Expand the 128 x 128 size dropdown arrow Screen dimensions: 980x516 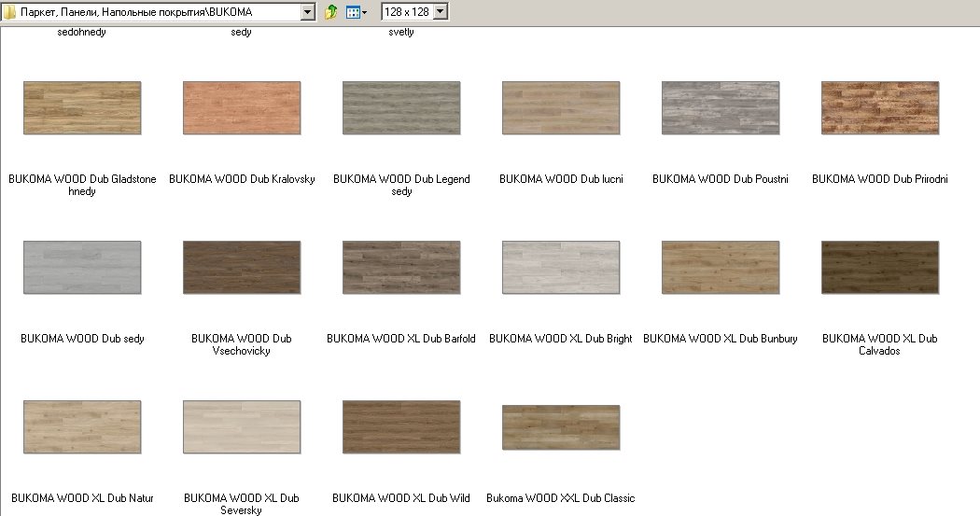[441, 12]
